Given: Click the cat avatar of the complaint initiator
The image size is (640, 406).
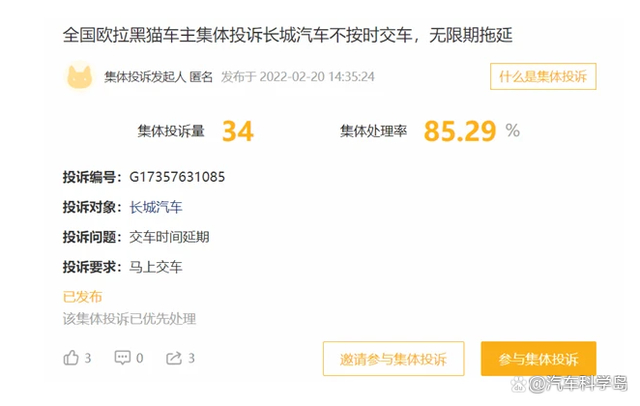Looking at the screenshot, I should click(80, 76).
